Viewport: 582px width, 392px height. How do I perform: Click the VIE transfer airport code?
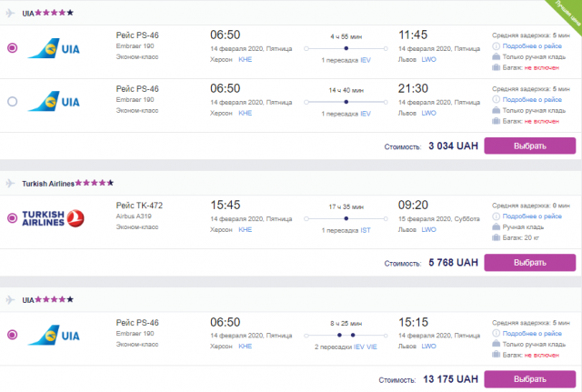tap(372, 347)
